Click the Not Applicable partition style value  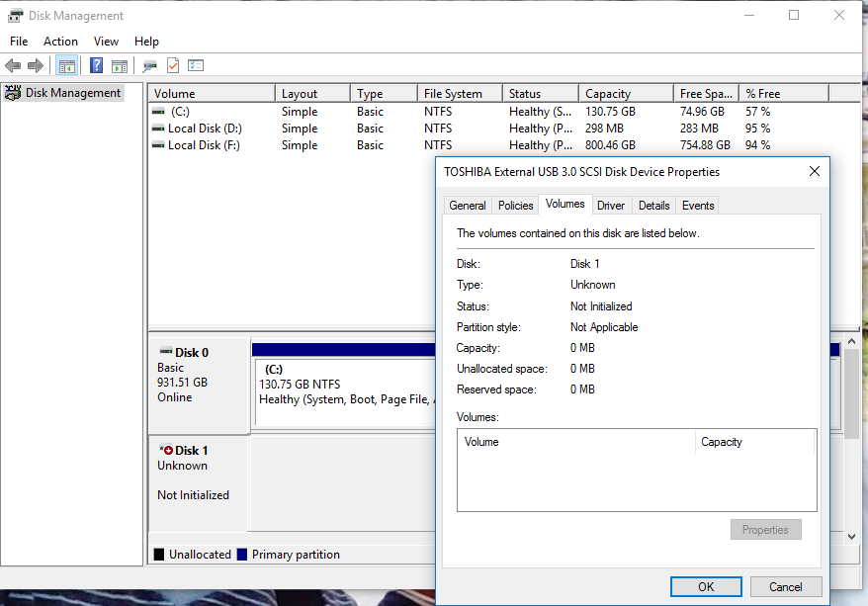pyautogui.click(x=604, y=327)
